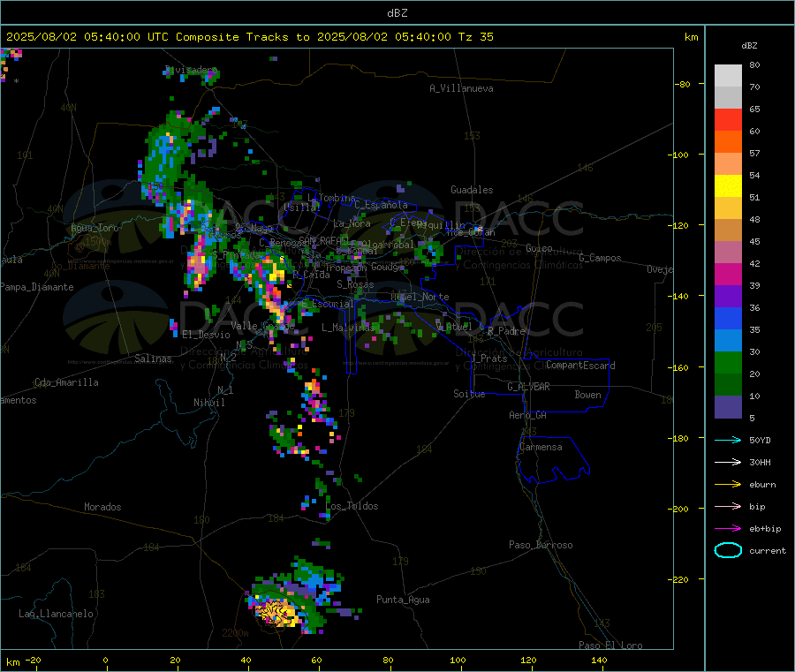Click the 'G_Campos' map label
The image size is (795, 672).
tap(601, 258)
